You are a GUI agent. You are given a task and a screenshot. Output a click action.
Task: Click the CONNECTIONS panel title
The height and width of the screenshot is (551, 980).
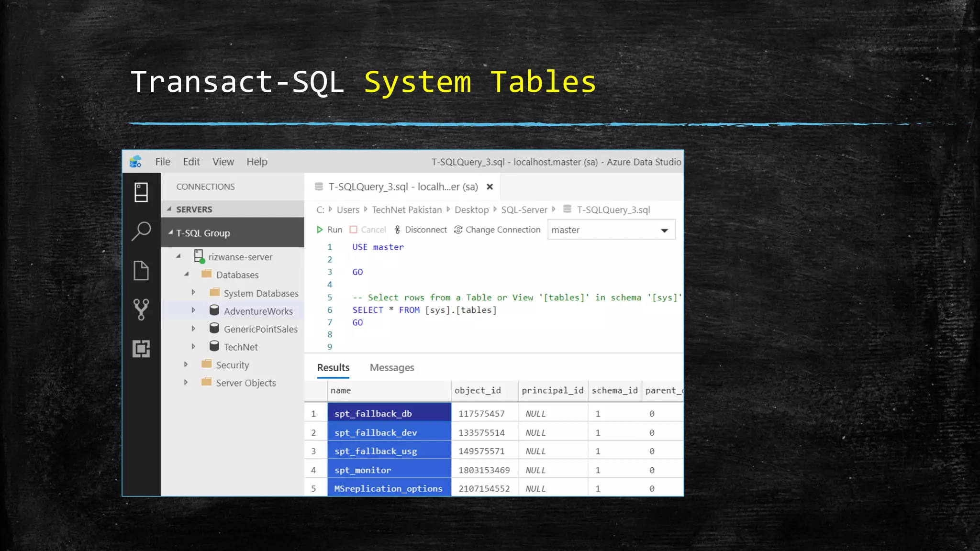tap(205, 187)
